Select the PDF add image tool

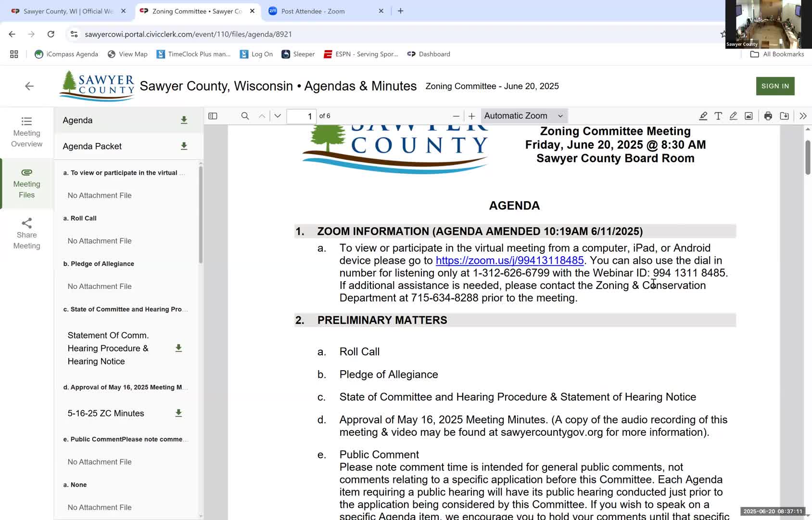point(749,116)
